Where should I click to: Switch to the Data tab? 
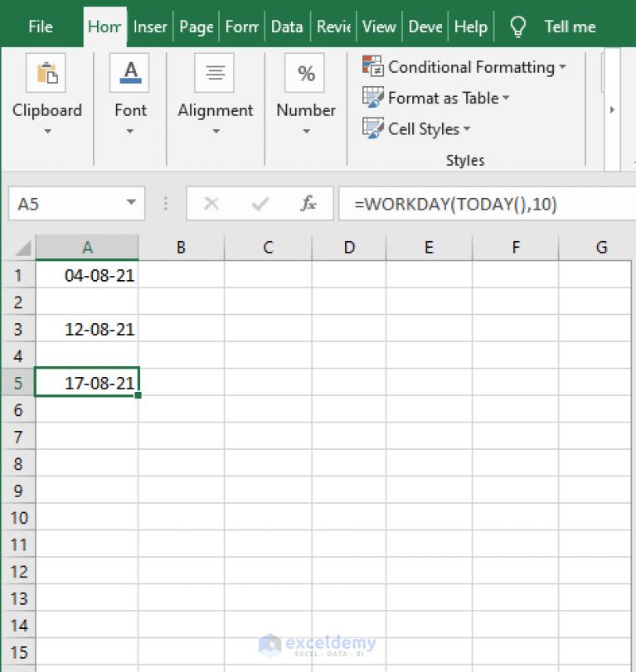pos(288,27)
